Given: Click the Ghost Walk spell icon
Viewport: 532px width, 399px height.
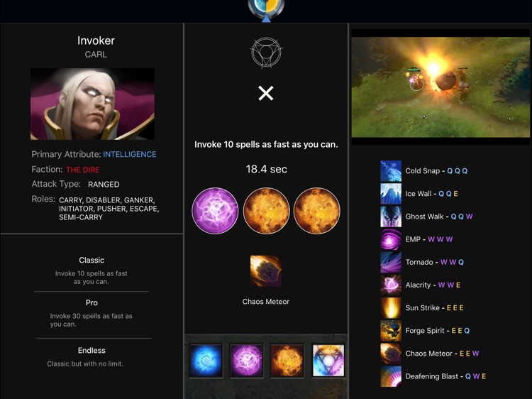Looking at the screenshot, I should [x=391, y=217].
